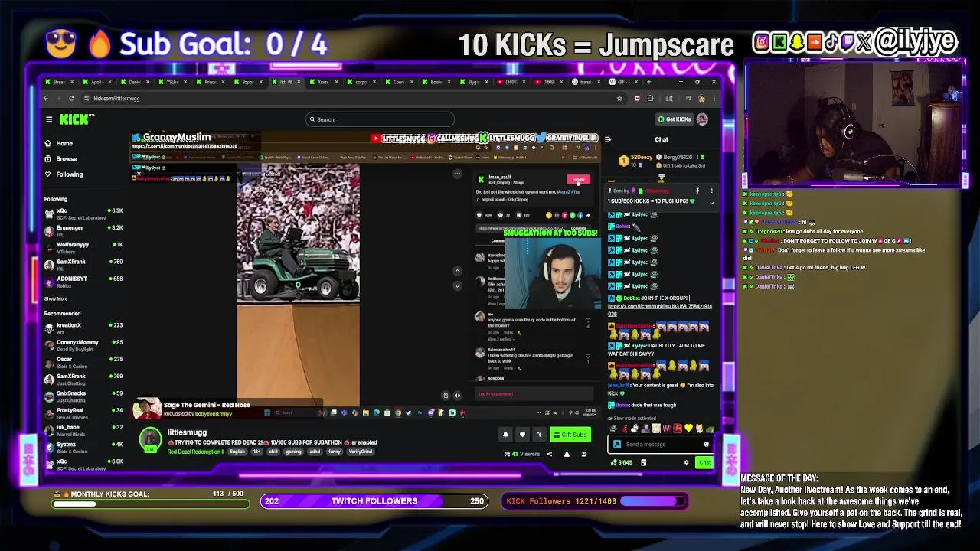Click the browser address bar kick.com/littlesmugg
This screenshot has width=980, height=551.
point(348,98)
